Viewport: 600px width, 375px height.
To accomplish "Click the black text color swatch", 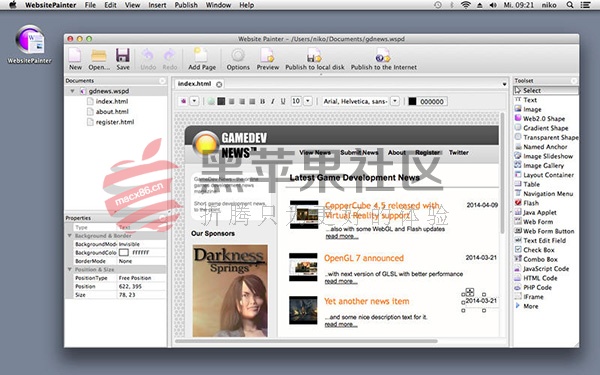I will [x=412, y=101].
